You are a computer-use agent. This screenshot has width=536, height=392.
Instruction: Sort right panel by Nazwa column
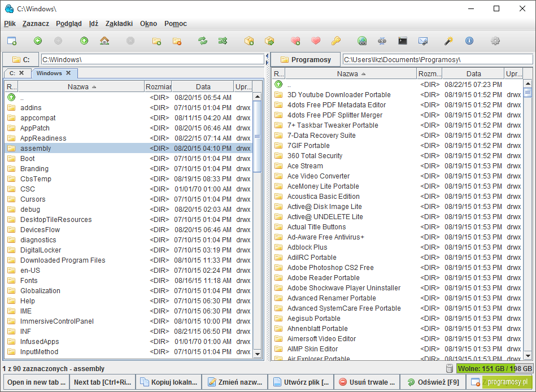pyautogui.click(x=351, y=73)
